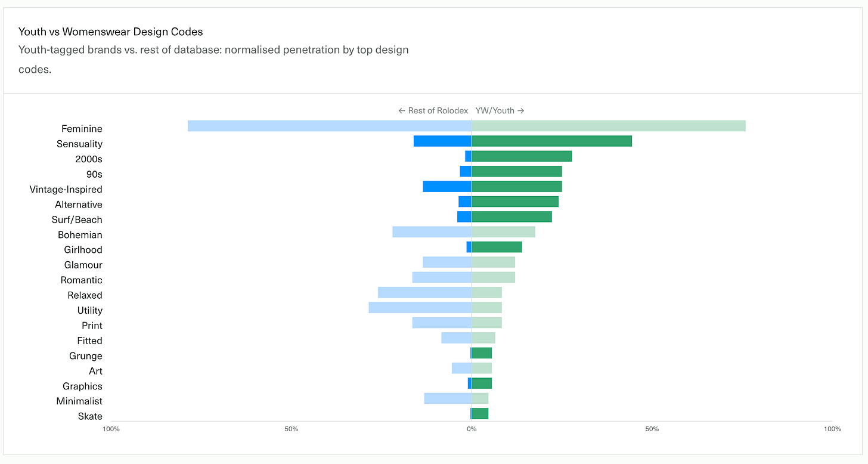The image size is (868, 464).
Task: Click the Print light blue bar
Action: point(442,323)
